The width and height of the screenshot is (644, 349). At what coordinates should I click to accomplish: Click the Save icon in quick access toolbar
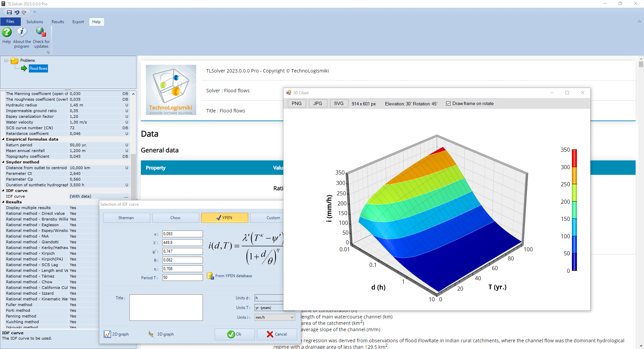9,12
